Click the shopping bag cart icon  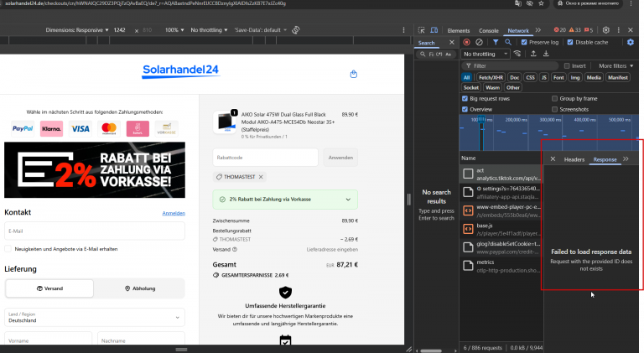354,75
